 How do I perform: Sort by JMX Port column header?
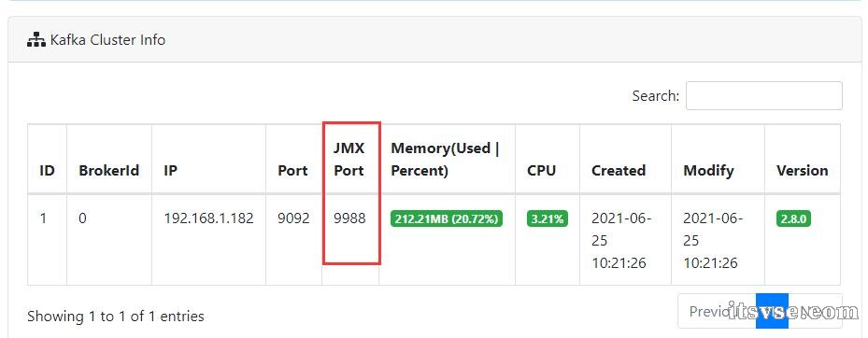click(x=349, y=160)
